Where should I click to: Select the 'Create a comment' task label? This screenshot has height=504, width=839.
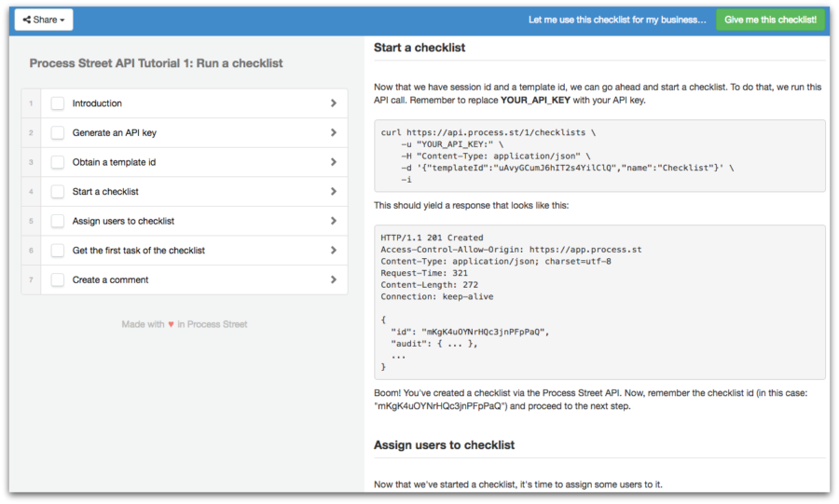point(110,279)
